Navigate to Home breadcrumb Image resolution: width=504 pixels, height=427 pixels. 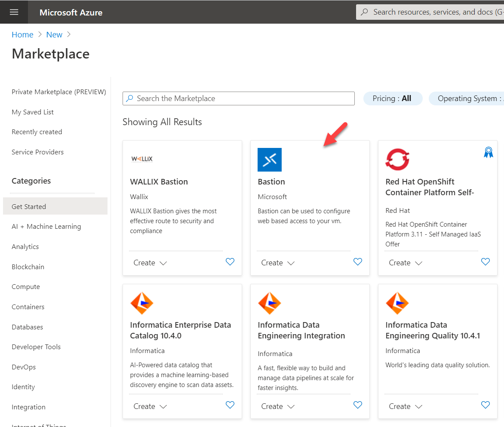(x=22, y=35)
